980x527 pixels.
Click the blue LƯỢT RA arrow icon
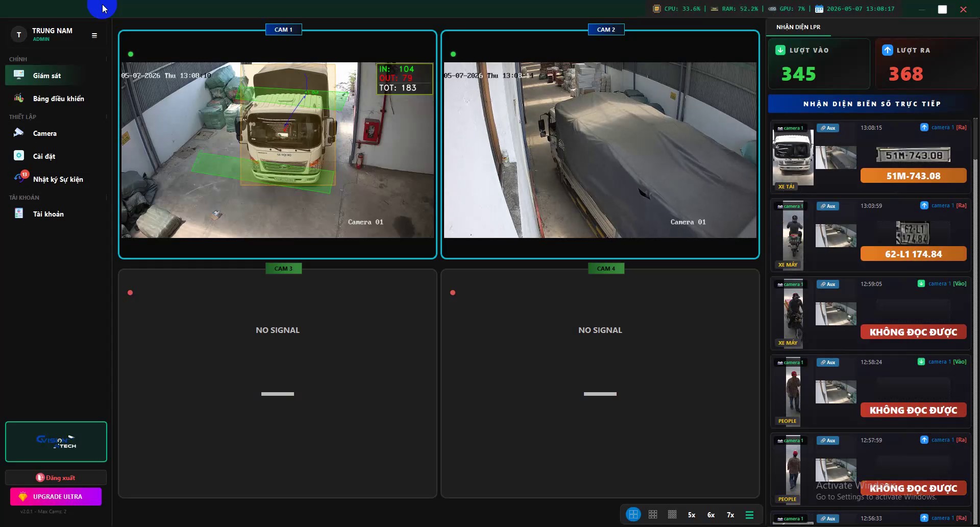[888, 50]
